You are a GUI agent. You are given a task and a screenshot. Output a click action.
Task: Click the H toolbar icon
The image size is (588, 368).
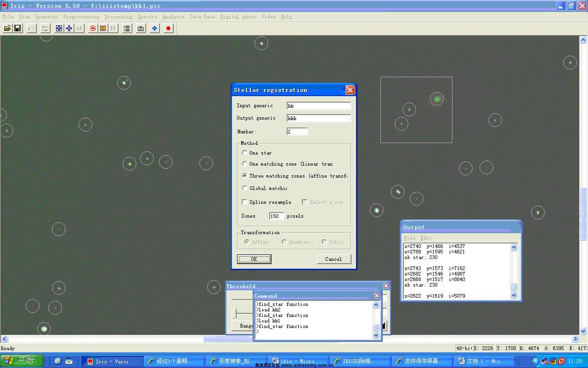coord(113,29)
